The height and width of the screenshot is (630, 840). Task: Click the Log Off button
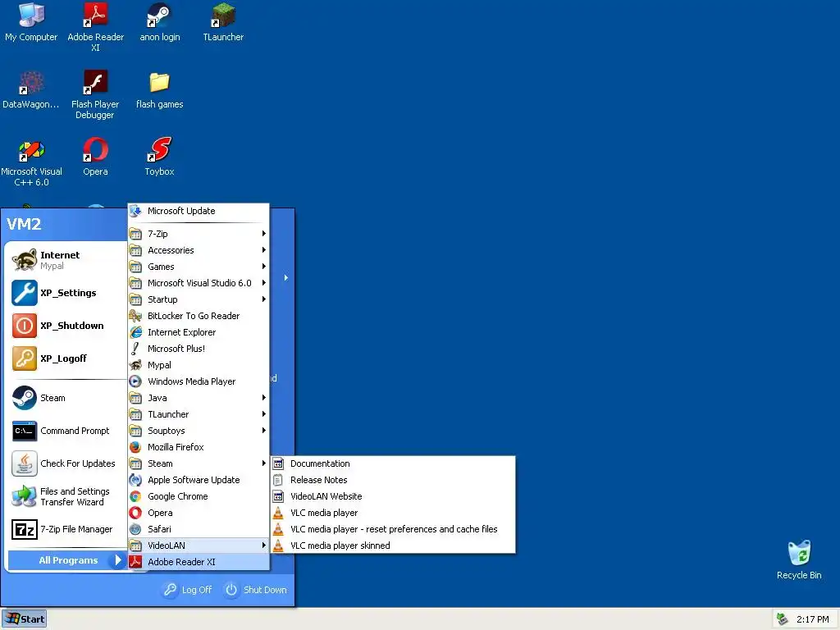click(x=188, y=590)
